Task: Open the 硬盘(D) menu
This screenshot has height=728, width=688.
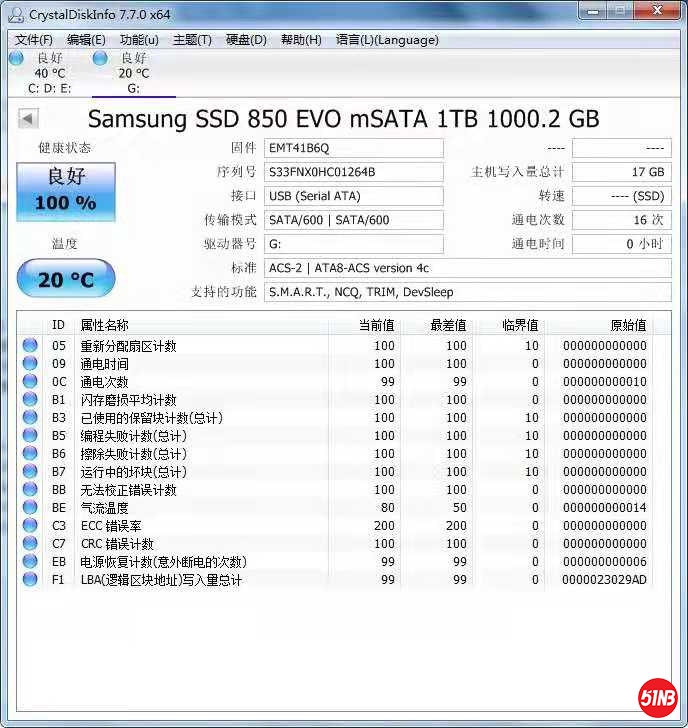Action: (x=246, y=40)
